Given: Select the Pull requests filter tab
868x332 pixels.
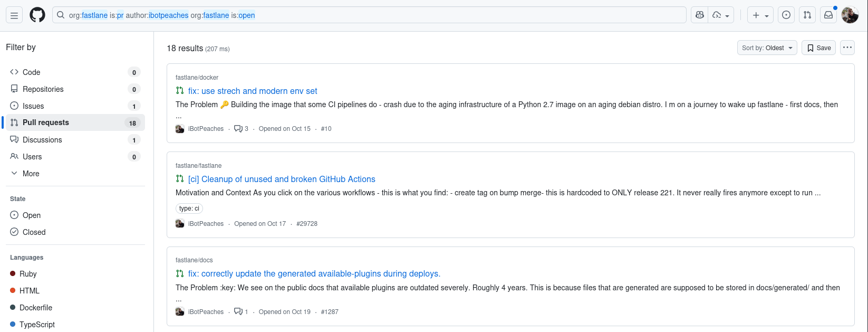Looking at the screenshot, I should [46, 122].
